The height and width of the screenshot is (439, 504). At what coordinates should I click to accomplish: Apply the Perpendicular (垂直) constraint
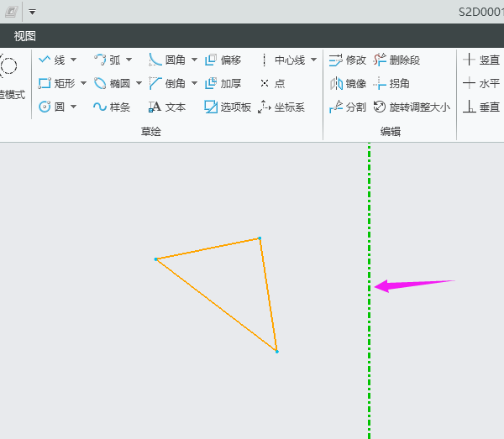481,107
